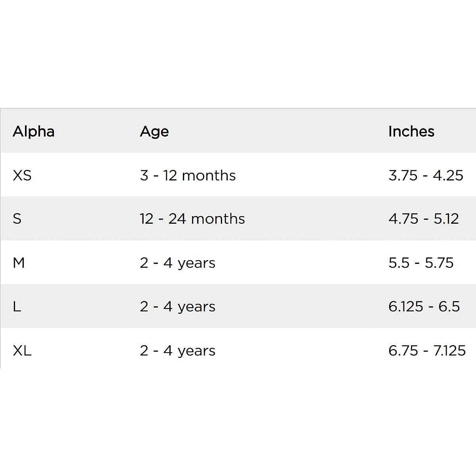Pick the 5.5 - 5.75 inches value
476x476 pixels.
[x=421, y=263]
